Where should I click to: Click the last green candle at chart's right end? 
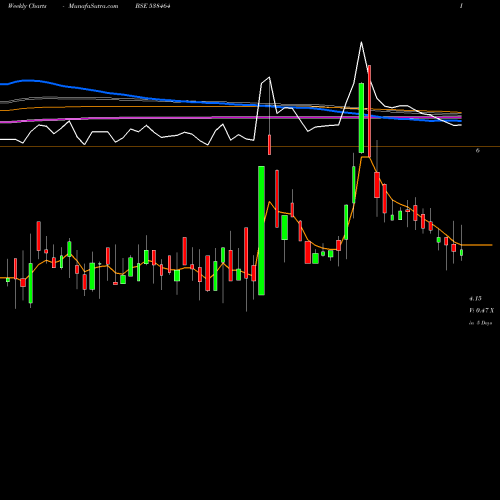[462, 253]
